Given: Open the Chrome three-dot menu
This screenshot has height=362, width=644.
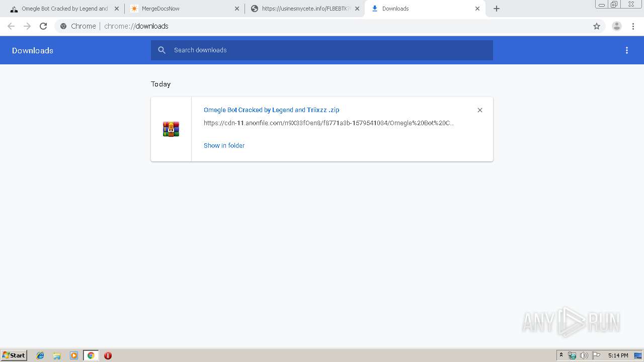Looking at the screenshot, I should click(633, 26).
